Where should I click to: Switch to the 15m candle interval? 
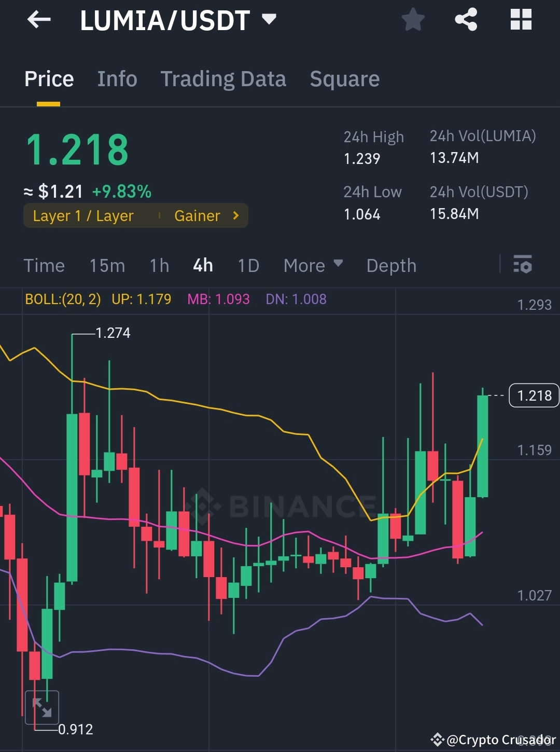click(106, 265)
